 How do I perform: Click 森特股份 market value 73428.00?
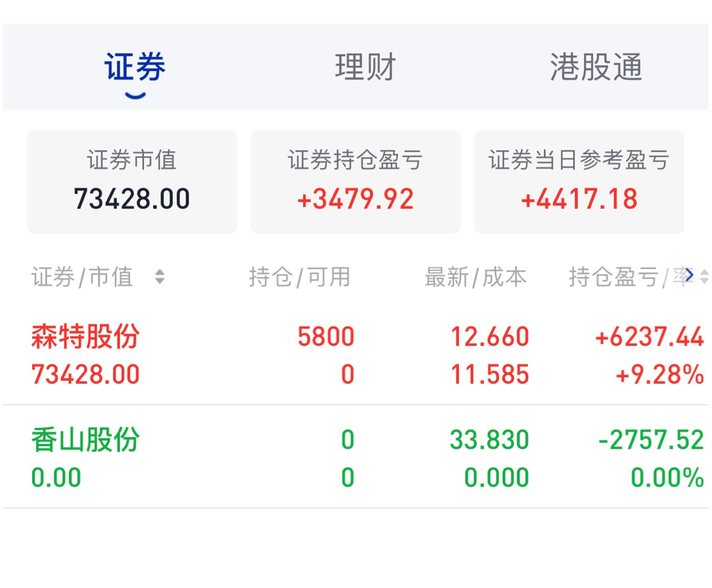tap(86, 375)
